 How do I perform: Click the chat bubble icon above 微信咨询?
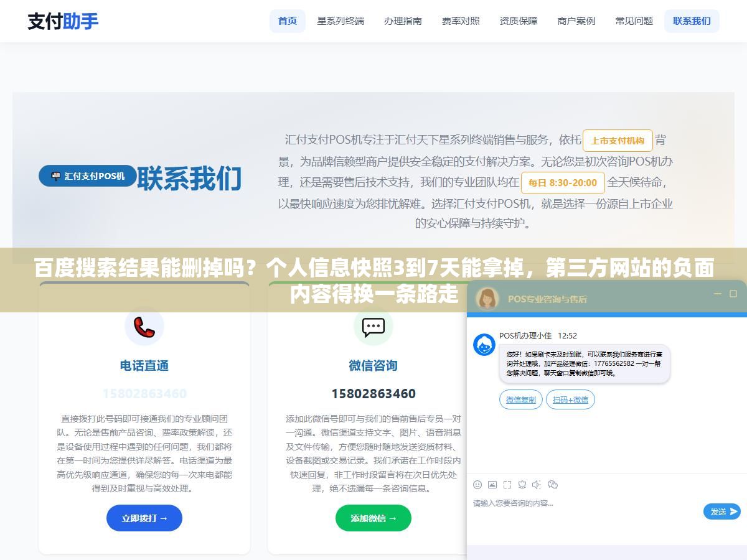pos(373,326)
